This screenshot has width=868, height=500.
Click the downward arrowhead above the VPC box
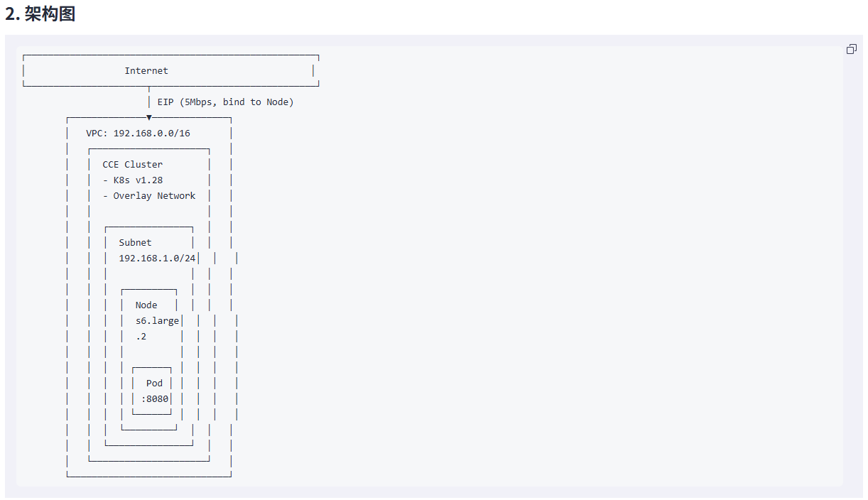149,117
